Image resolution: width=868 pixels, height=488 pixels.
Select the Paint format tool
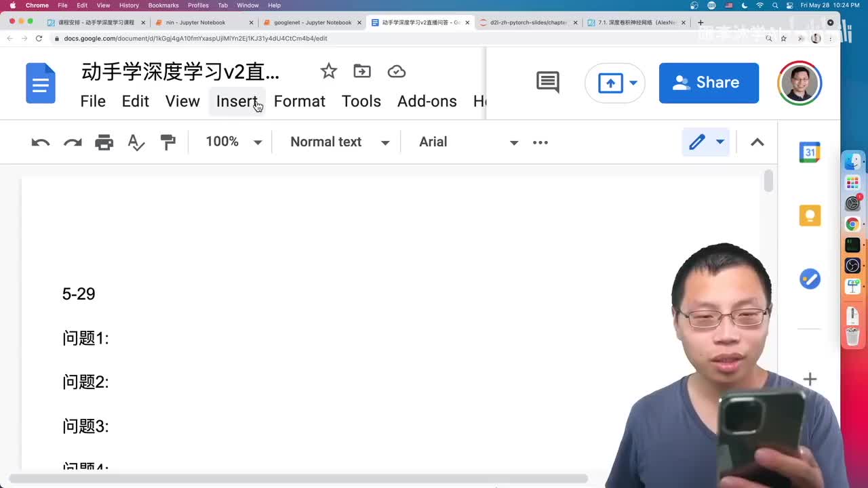click(167, 142)
